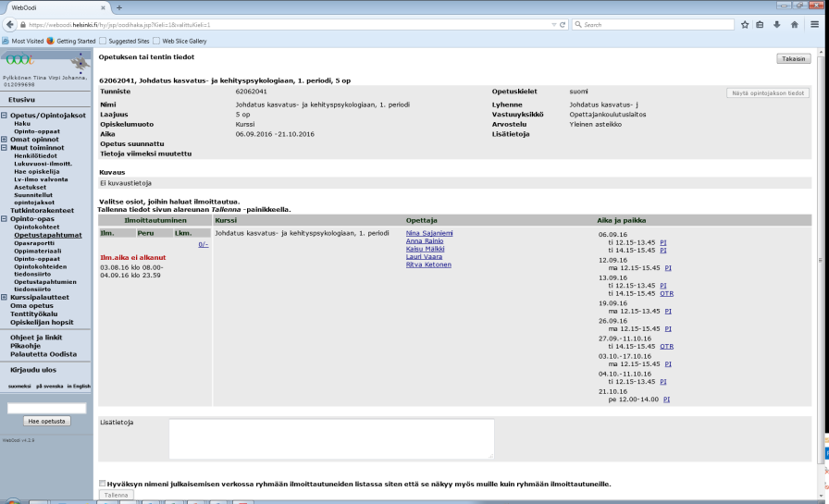Open the OTR location link for 13.09.16
The width and height of the screenshot is (829, 504).
click(x=666, y=294)
